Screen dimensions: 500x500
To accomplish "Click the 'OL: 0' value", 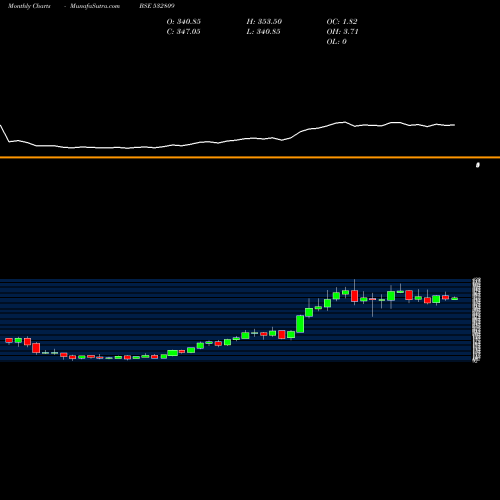I will point(337,42).
